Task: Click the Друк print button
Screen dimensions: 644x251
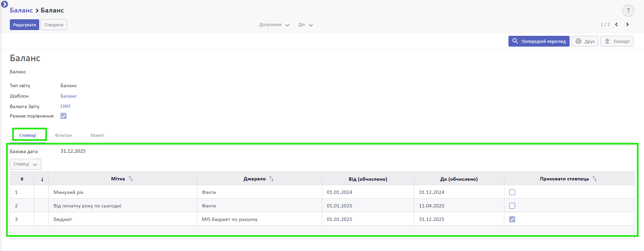Action: click(585, 41)
